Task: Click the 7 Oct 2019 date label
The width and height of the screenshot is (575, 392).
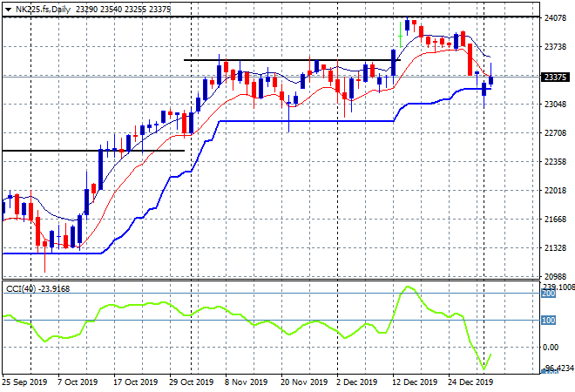Action: (78, 382)
